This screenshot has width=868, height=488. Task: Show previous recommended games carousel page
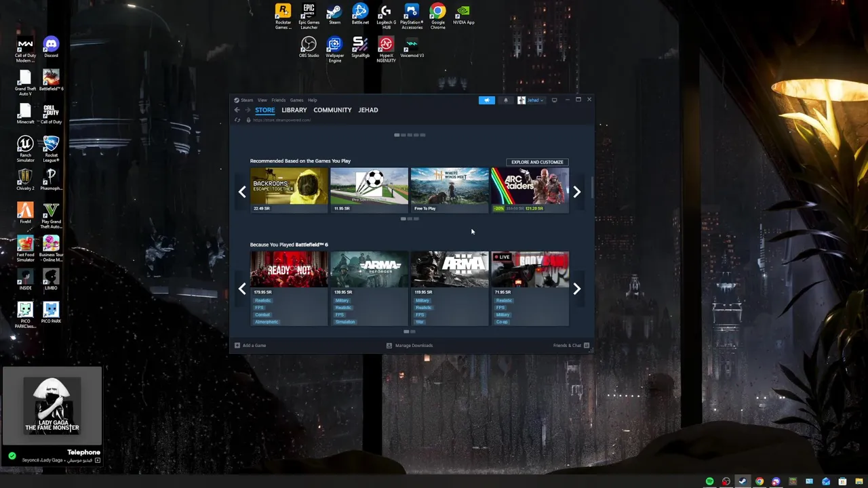242,192
